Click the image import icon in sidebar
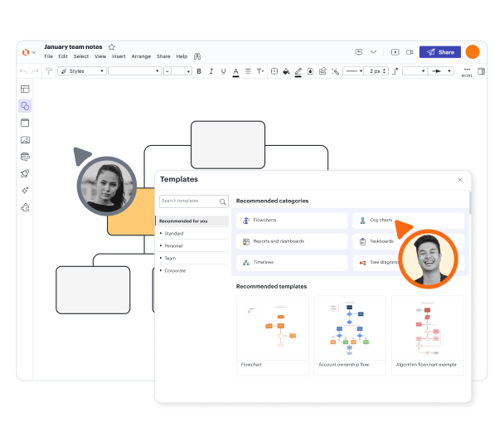This screenshot has height=422, width=504. point(25,139)
